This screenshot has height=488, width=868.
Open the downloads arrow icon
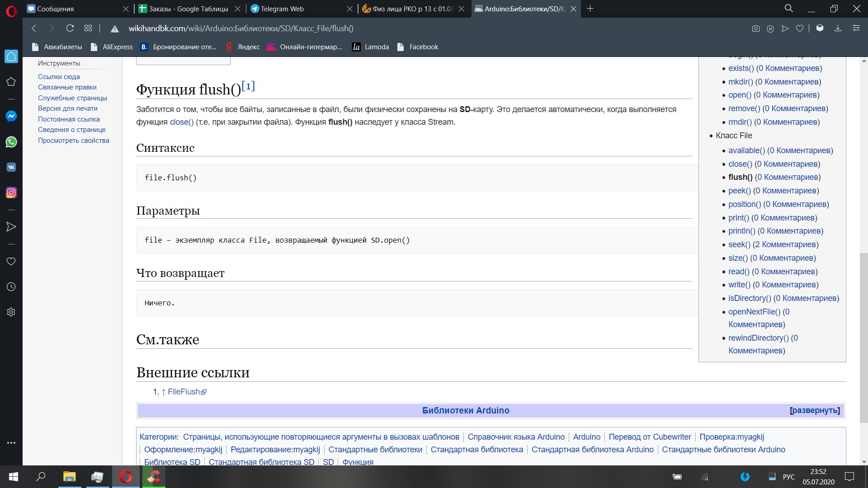point(838,28)
